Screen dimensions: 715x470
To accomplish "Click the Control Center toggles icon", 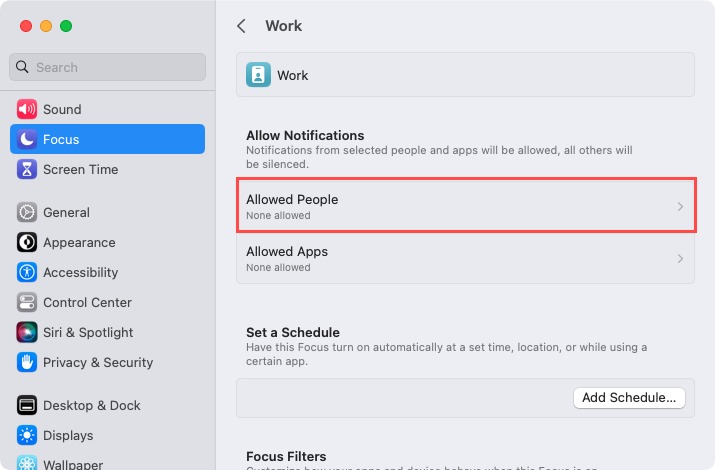I will coord(27,302).
